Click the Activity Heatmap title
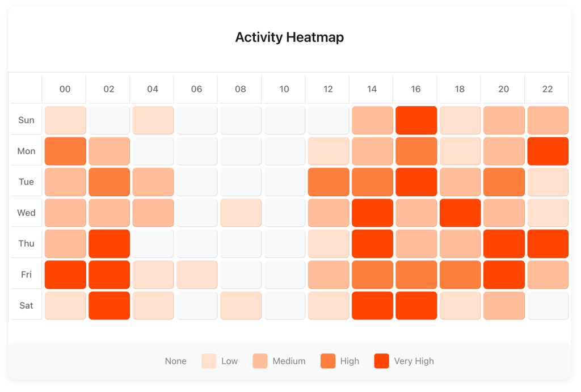Viewport: 581px width, 392px height. tap(289, 37)
